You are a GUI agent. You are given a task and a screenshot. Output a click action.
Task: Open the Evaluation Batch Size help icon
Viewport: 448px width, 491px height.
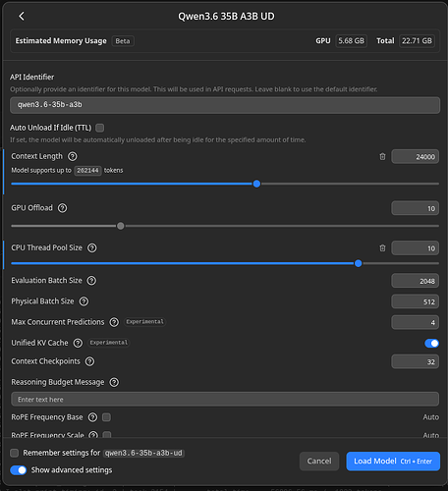point(91,281)
